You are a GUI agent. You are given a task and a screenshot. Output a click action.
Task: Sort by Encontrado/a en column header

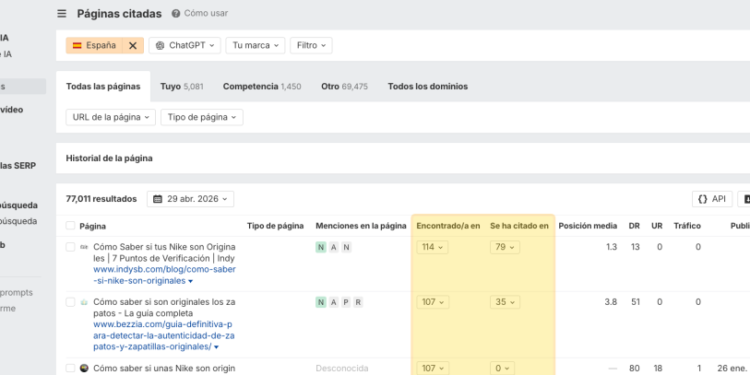[448, 226]
